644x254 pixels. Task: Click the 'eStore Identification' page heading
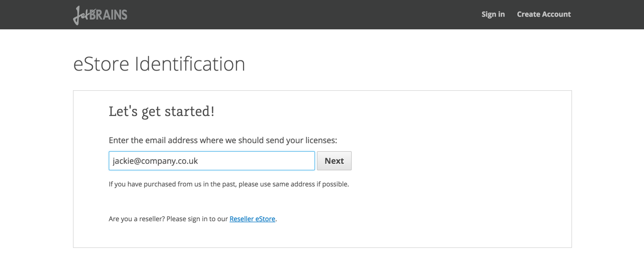[159, 64]
